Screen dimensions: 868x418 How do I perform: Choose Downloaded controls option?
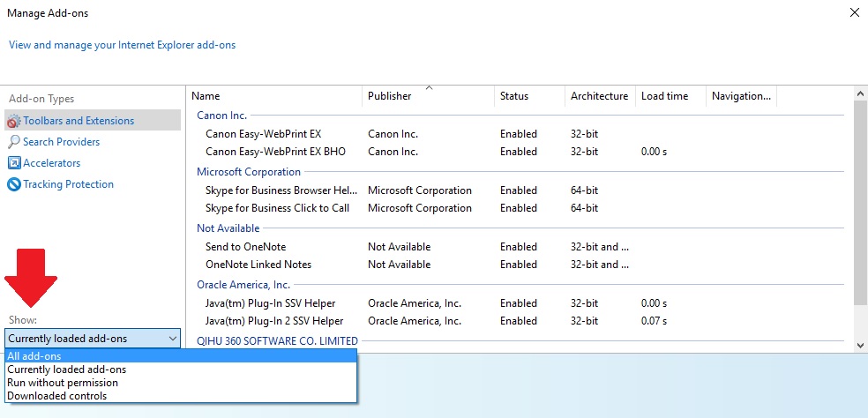click(181, 396)
